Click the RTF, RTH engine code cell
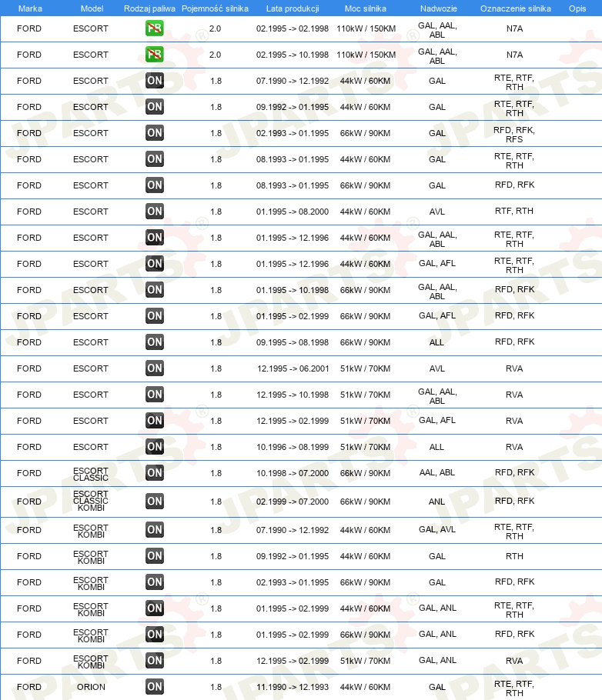Viewport: 602px width, 700px height. (x=514, y=211)
